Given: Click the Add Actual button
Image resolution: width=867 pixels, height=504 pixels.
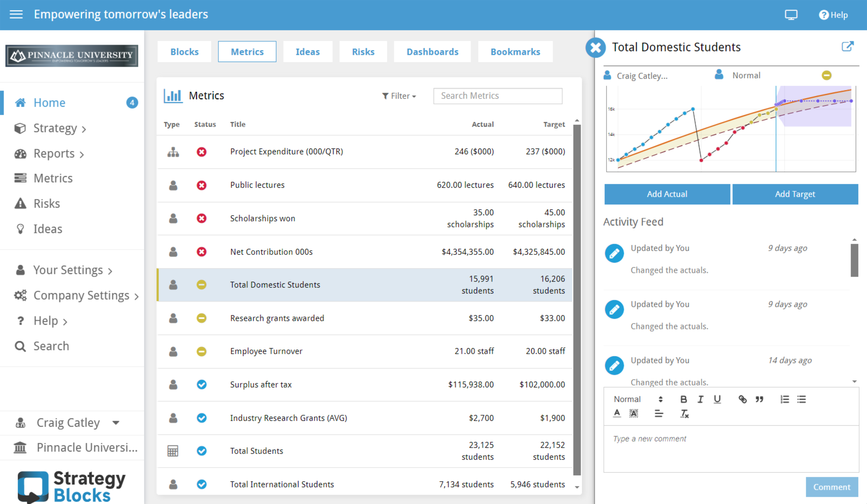Looking at the screenshot, I should (x=667, y=194).
